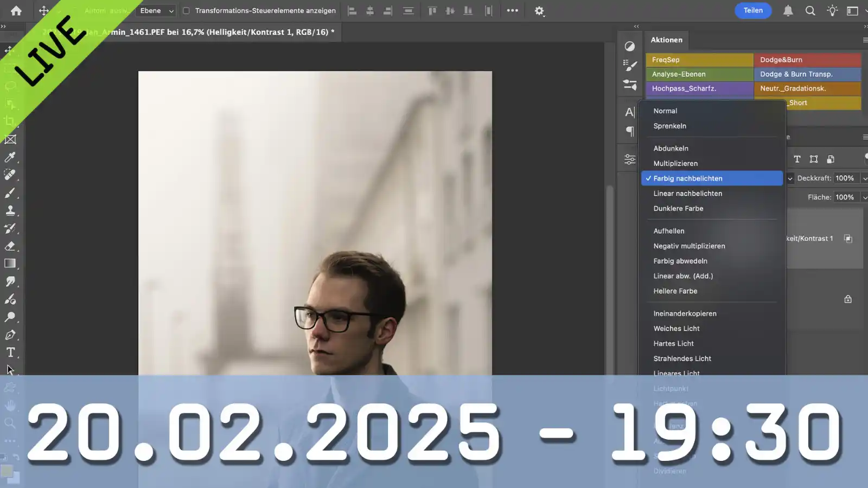Open the Ebene auto-select dropdown
The height and width of the screenshot is (488, 868).
point(156,10)
